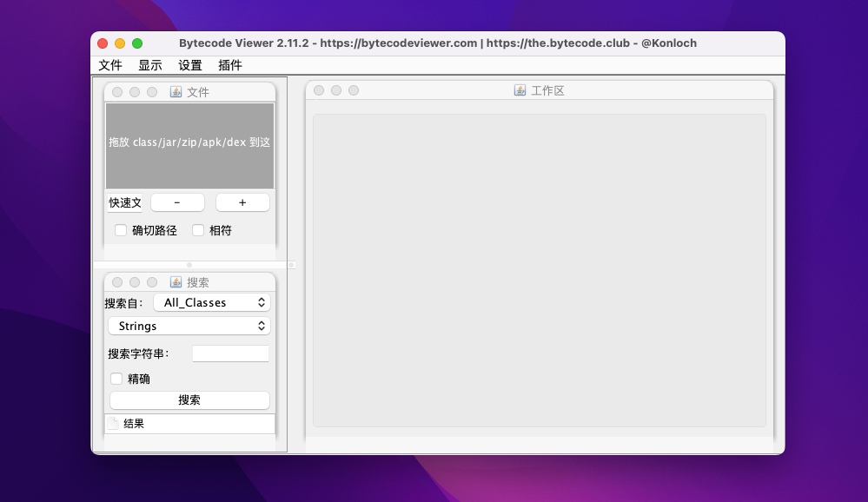Open the 显示 menu
The image size is (868, 502).
pyautogui.click(x=150, y=65)
